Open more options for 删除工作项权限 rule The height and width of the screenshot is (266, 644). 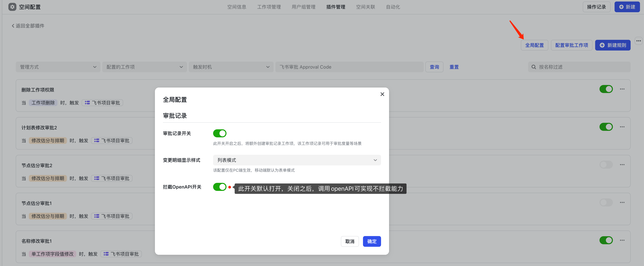[x=622, y=89]
